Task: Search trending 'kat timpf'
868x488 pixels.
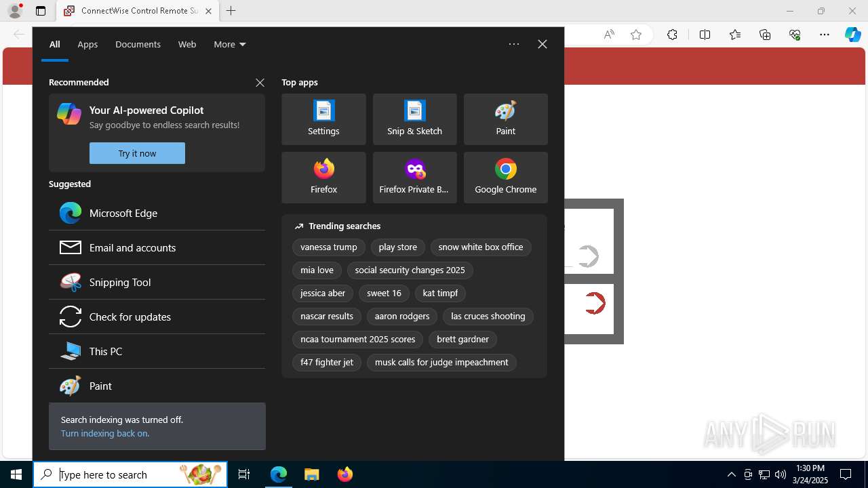Action: [440, 293]
